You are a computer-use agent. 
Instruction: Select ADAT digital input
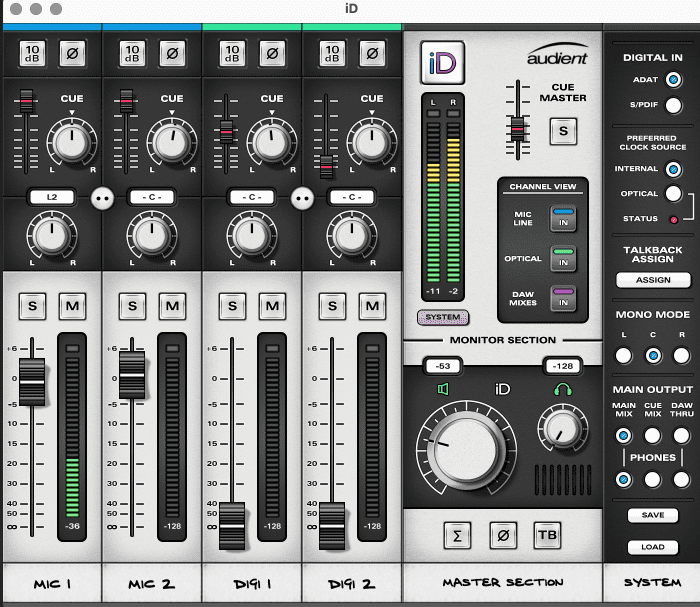(673, 80)
